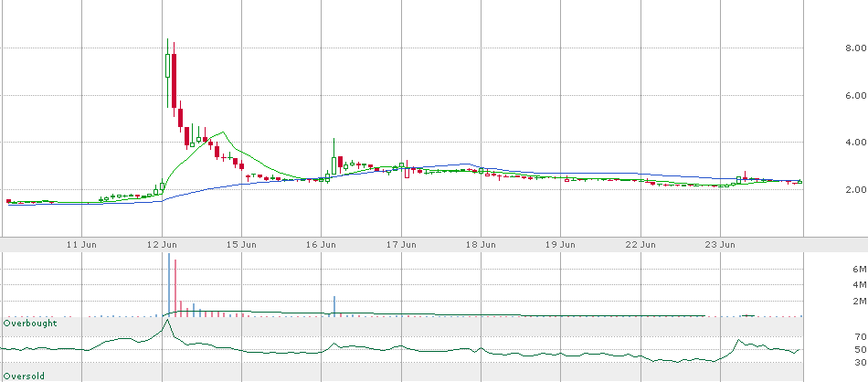Click the tallest red volume bar
This screenshot has height=382, width=868.
coord(175,288)
